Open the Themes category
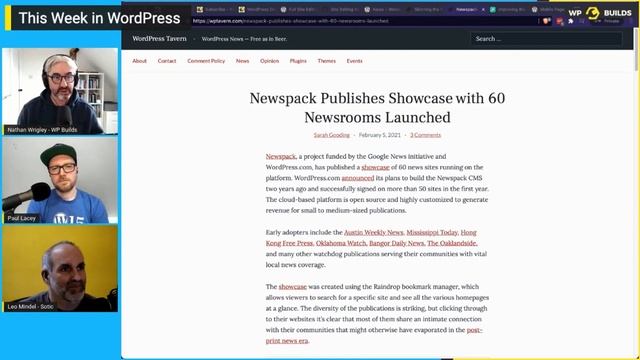Viewport: 640px width, 360px height. pos(327,61)
